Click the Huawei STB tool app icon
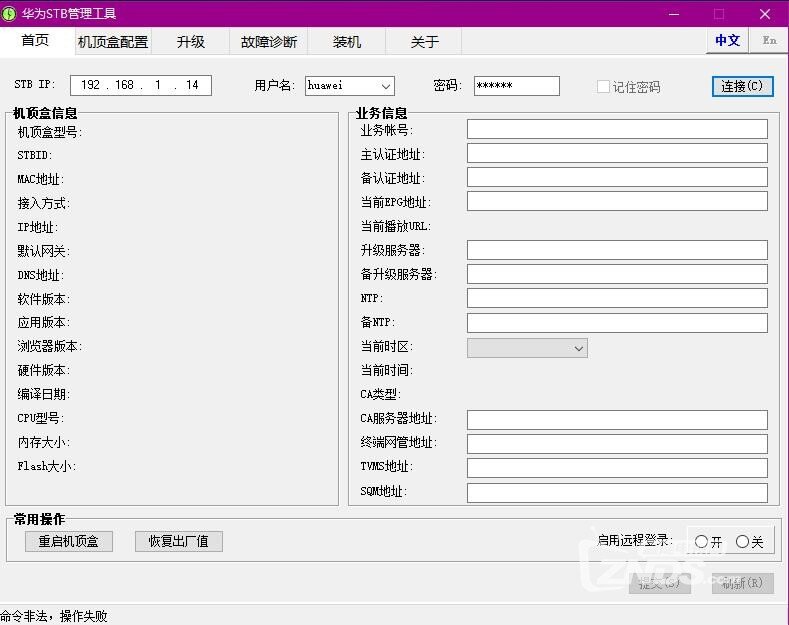The image size is (789, 625). [9, 14]
